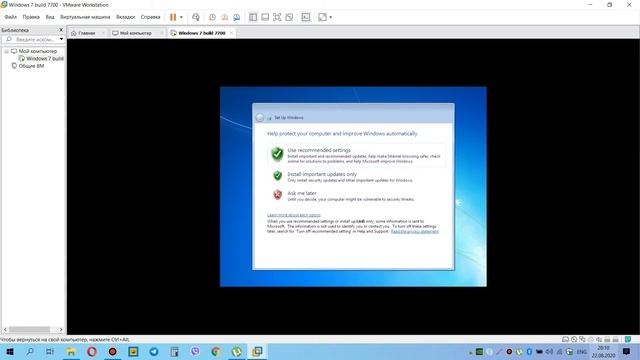Open Read the privacy statement link
This screenshot has width=640, height=360.
tap(415, 231)
